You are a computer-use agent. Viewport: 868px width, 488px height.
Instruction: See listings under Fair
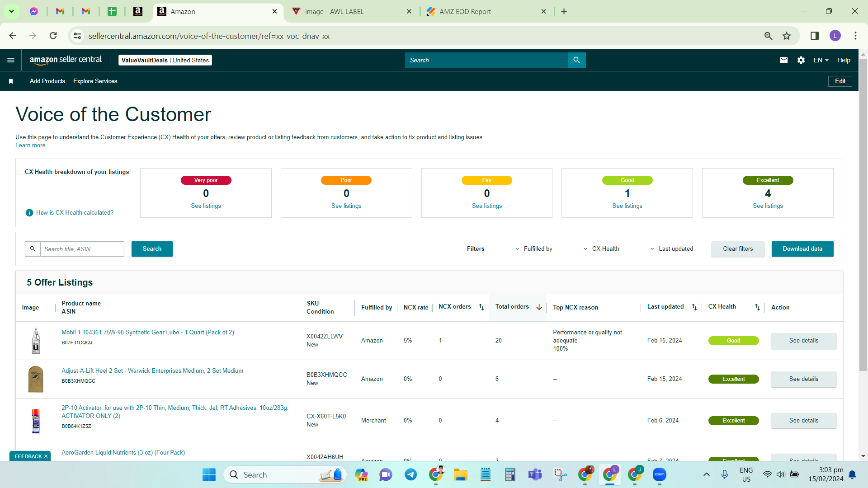(x=487, y=206)
